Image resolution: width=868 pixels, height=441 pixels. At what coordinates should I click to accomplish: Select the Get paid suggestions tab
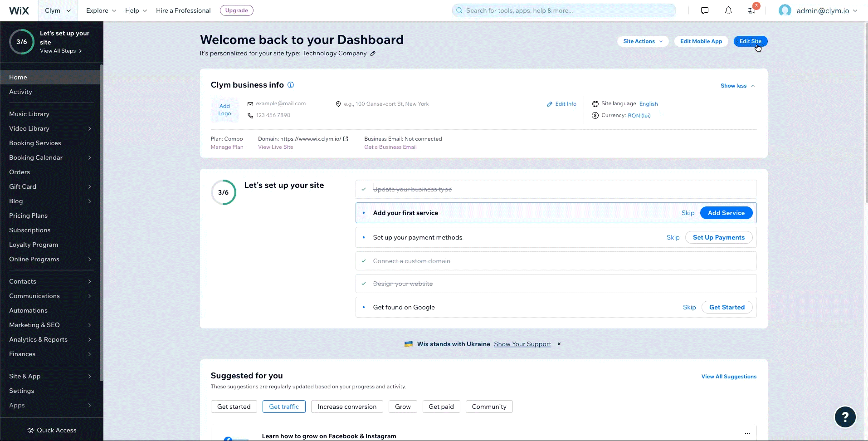coord(441,407)
